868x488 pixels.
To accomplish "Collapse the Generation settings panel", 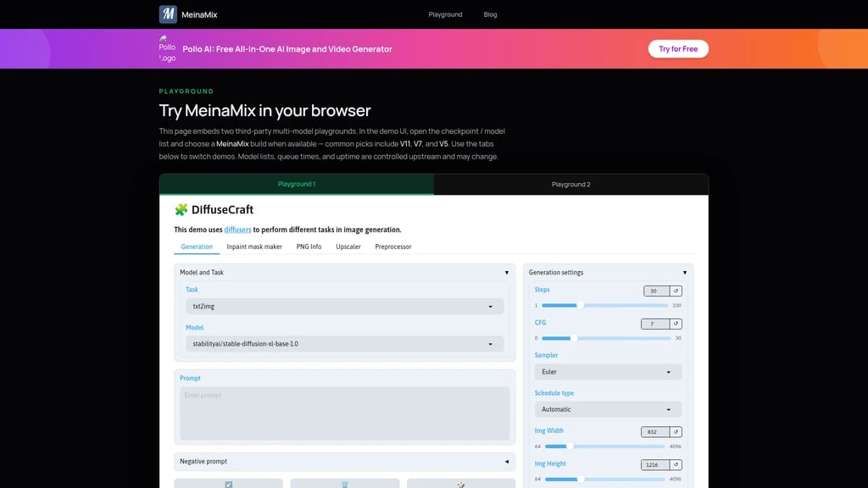I will 608,272.
